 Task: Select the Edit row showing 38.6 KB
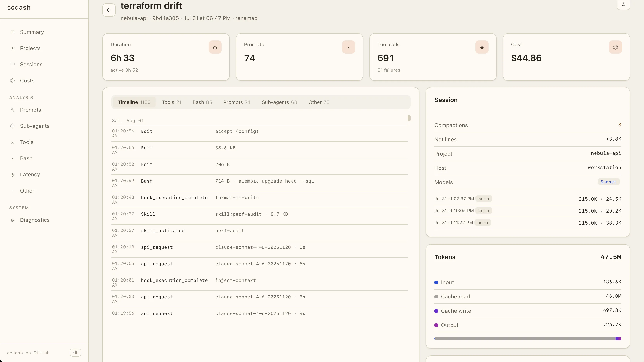click(x=259, y=150)
